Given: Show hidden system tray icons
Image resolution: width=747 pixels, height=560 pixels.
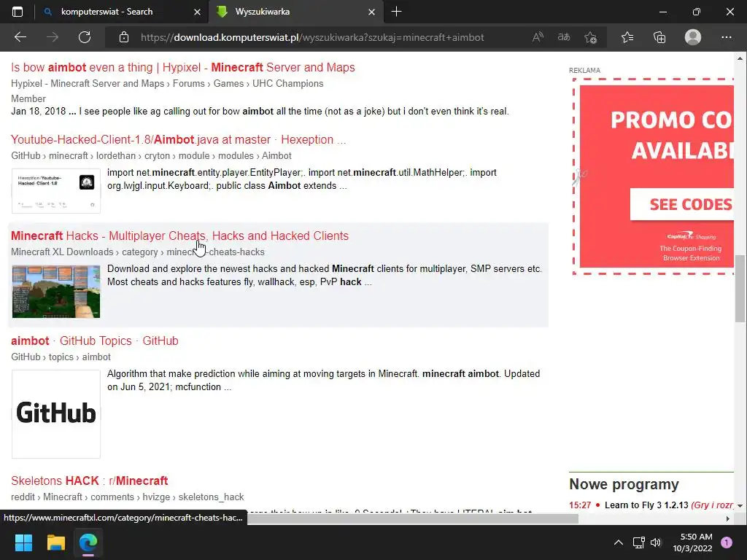Looking at the screenshot, I should (619, 542).
